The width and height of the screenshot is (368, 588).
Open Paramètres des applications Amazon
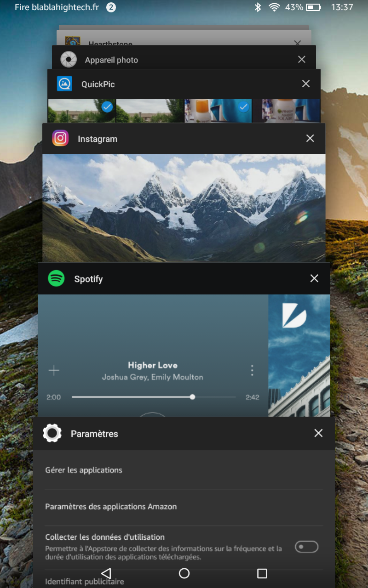tap(111, 507)
